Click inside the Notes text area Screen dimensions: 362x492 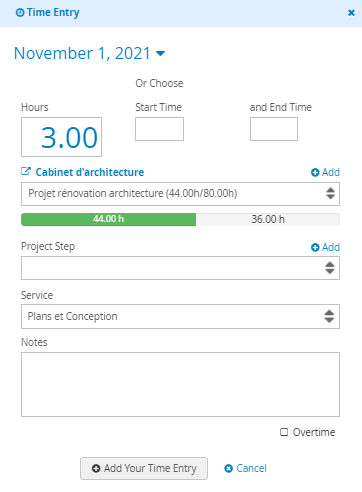(180, 384)
